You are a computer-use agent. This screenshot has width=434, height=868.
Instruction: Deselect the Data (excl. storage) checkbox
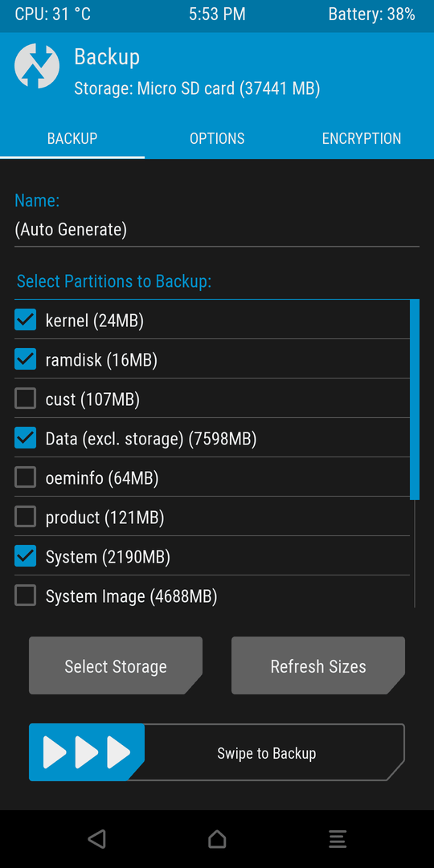26,438
